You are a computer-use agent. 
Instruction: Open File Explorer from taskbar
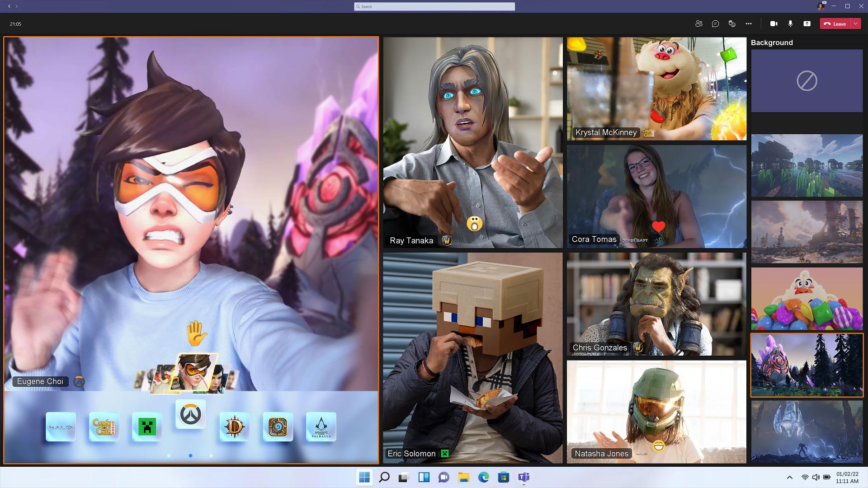(x=463, y=477)
